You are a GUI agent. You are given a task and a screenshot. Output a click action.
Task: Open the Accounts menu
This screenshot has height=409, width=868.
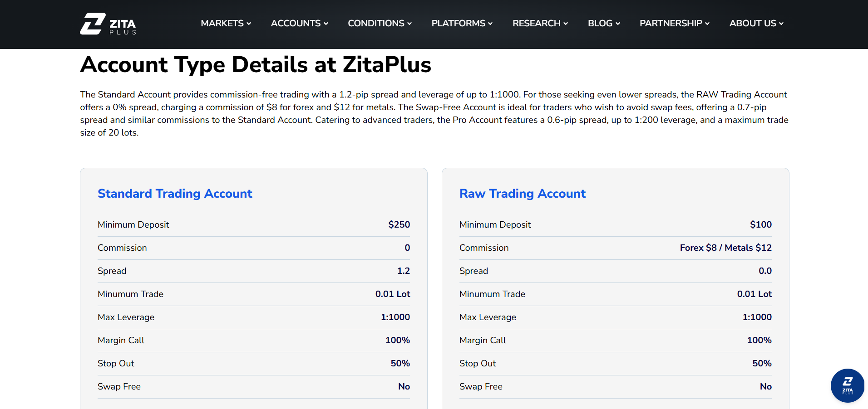pyautogui.click(x=299, y=23)
